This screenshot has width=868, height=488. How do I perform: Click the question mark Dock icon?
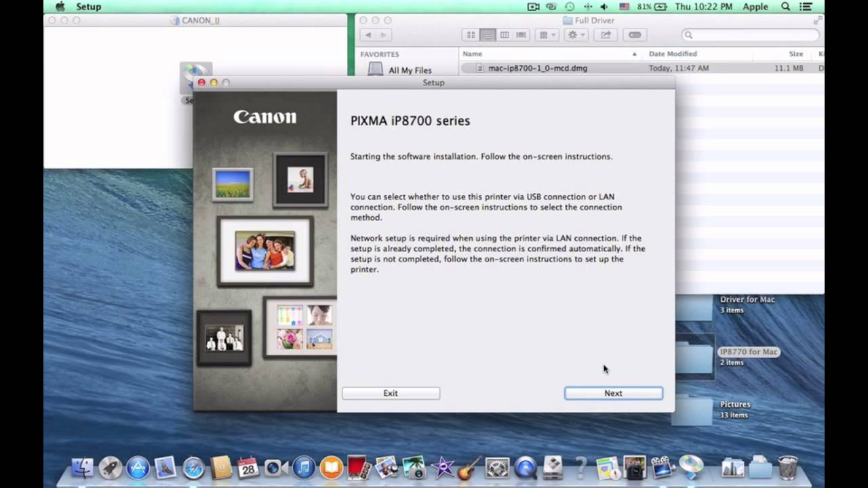[580, 468]
